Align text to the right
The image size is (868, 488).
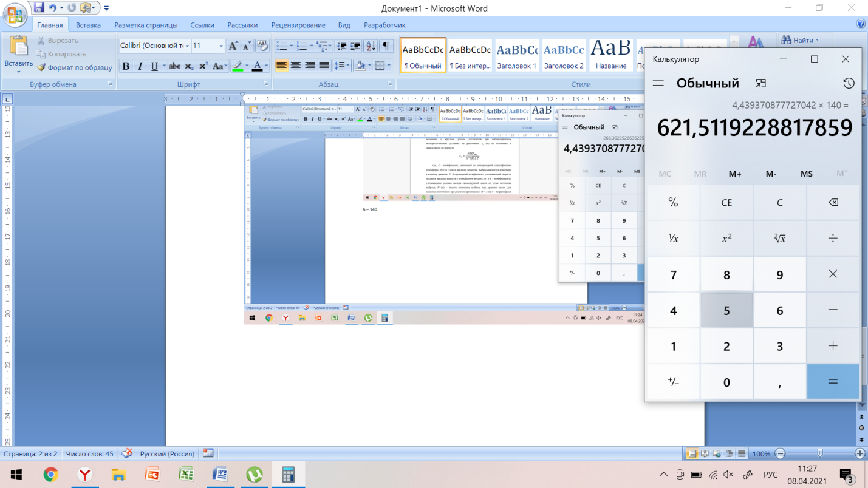[x=310, y=66]
